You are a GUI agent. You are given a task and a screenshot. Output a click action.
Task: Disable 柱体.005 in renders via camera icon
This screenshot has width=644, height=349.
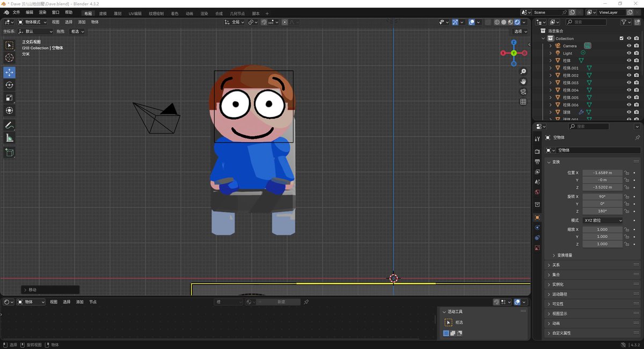pyautogui.click(x=636, y=98)
